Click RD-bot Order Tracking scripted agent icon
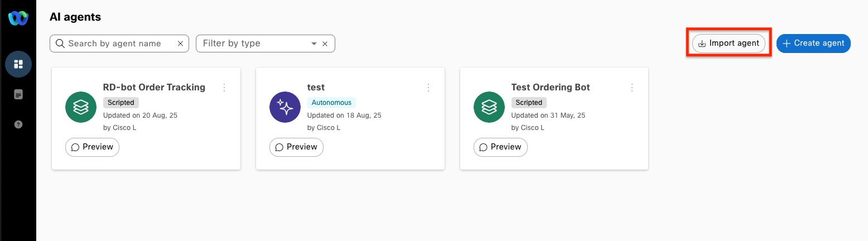 coord(81,107)
